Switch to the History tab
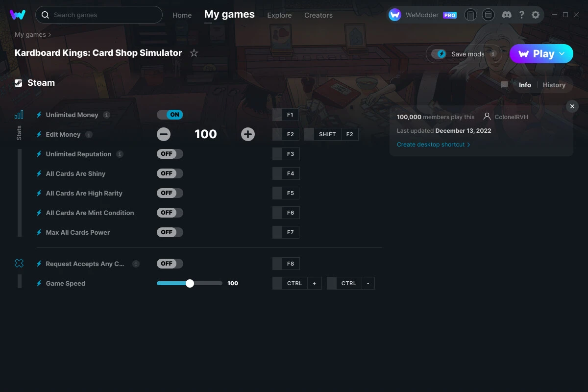The image size is (588, 392). (x=554, y=85)
